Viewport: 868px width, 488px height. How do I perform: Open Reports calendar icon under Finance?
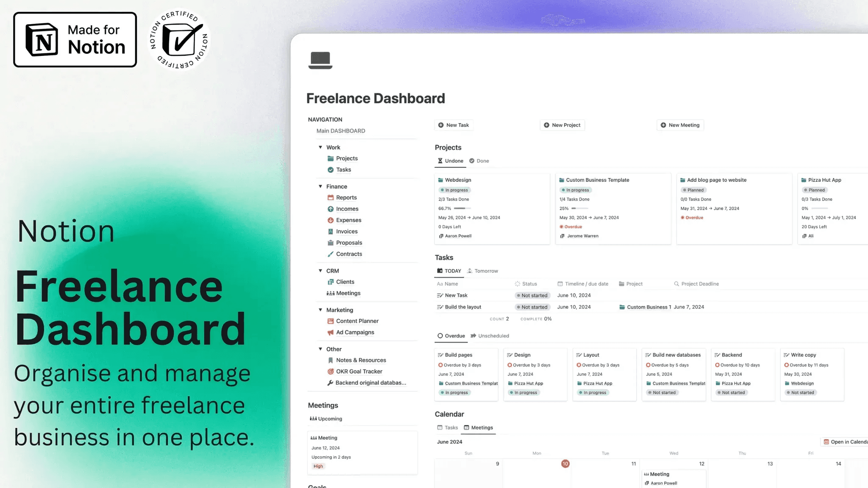pyautogui.click(x=331, y=198)
